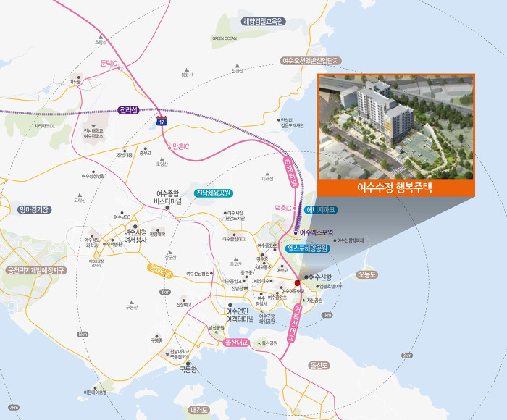The height and width of the screenshot is (420, 507).
Task: Click the 여수시립 환경도서관 label
Action: click(x=235, y=216)
